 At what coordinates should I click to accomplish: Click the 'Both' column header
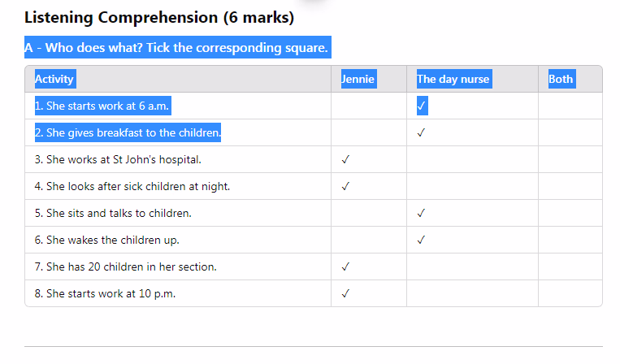[x=561, y=79]
